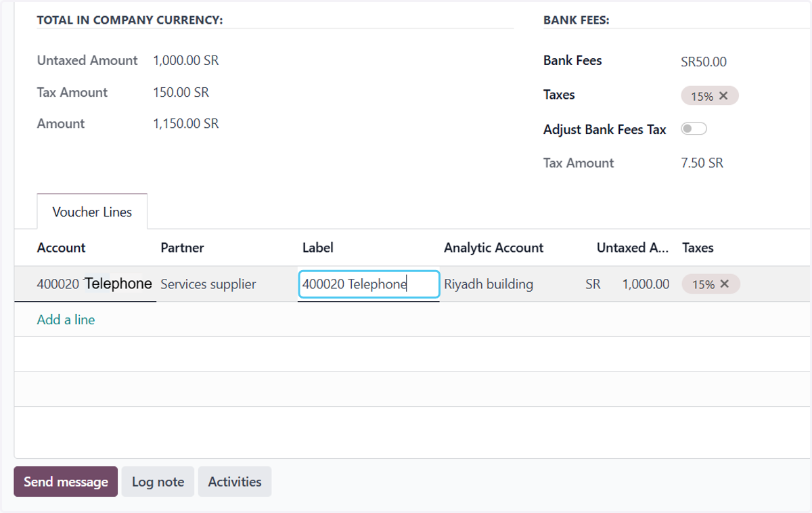Select the Untaxed Amount value 1,000.00 SR
This screenshot has width=812, height=513.
186,60
